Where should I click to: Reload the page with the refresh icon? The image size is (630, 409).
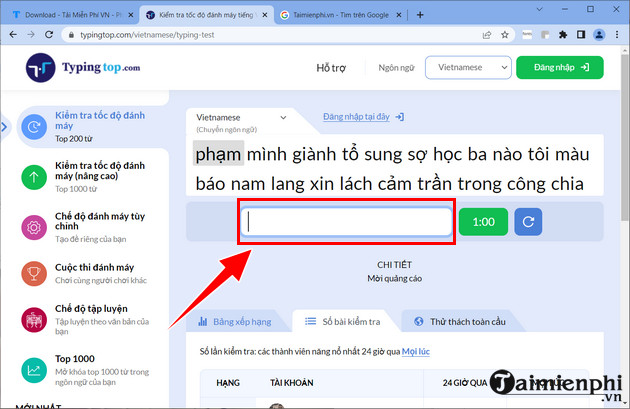[49, 35]
